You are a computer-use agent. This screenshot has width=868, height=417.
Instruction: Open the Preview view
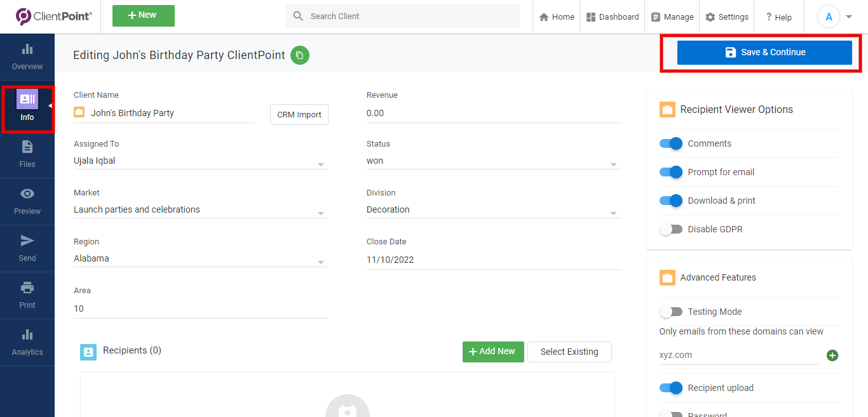point(27,201)
